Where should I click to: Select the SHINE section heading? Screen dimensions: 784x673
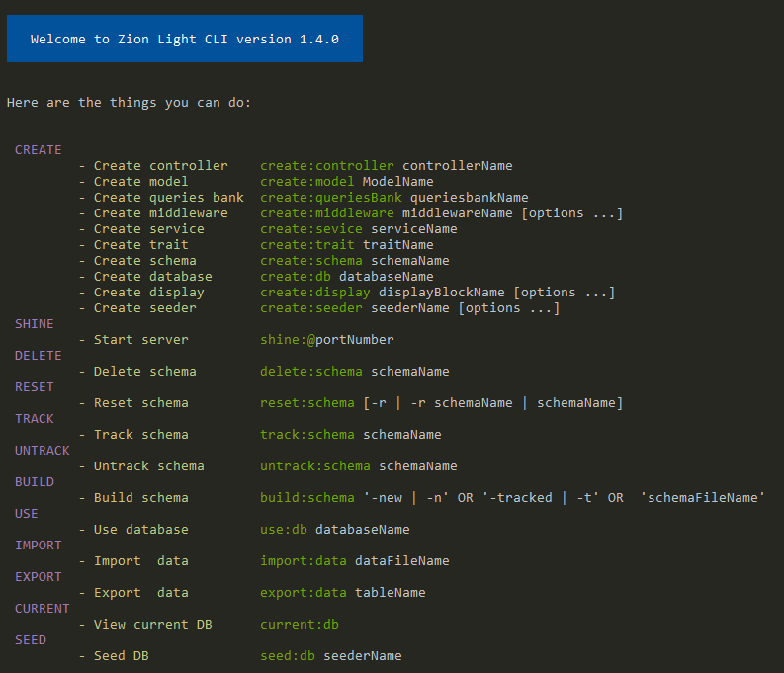34,324
